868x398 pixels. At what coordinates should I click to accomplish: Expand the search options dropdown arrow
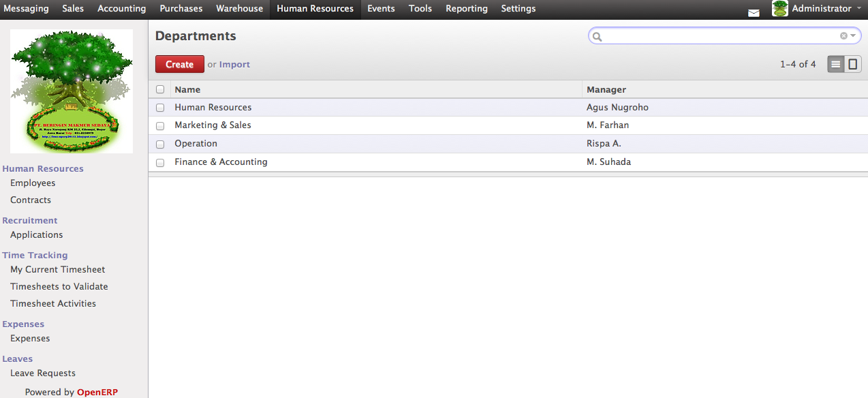tap(853, 36)
